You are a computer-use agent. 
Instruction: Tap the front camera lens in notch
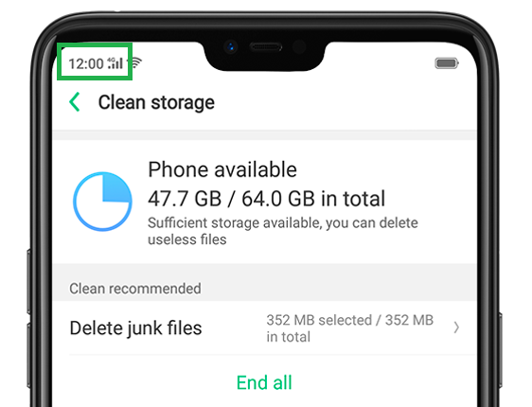(231, 46)
